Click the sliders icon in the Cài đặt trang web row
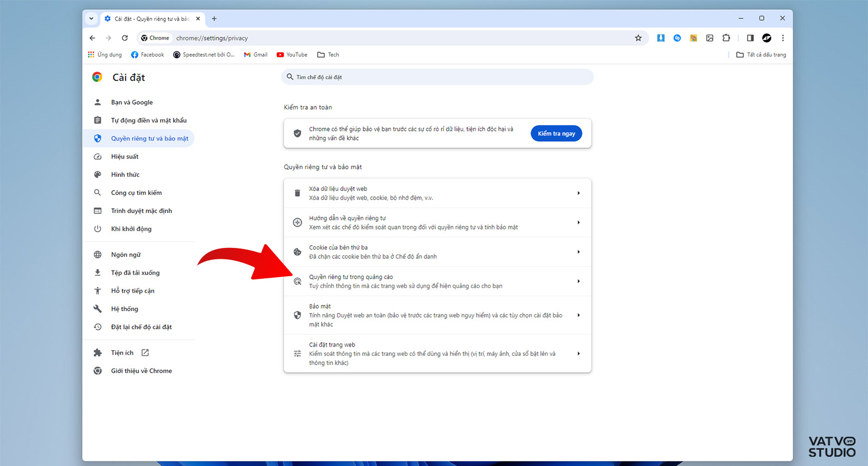This screenshot has height=466, width=868. 297,354
